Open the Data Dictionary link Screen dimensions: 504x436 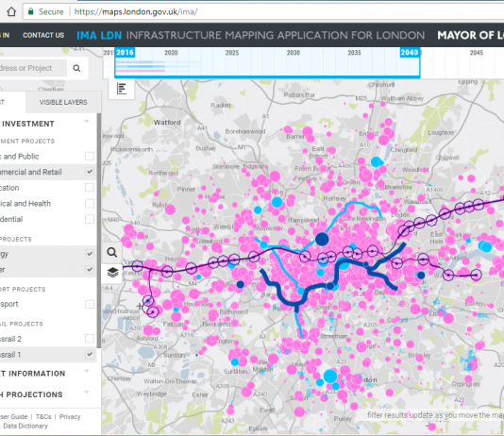point(25,426)
